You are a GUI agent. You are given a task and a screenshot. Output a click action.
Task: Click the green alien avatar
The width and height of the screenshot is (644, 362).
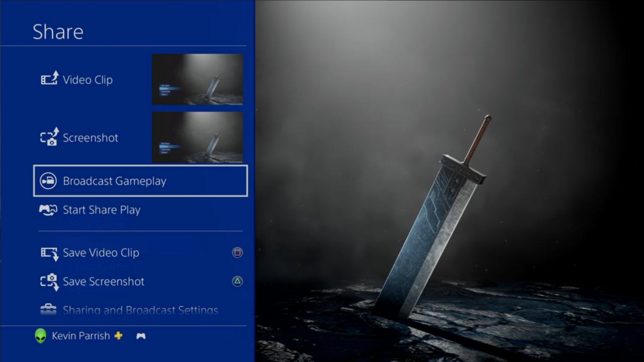[40, 336]
